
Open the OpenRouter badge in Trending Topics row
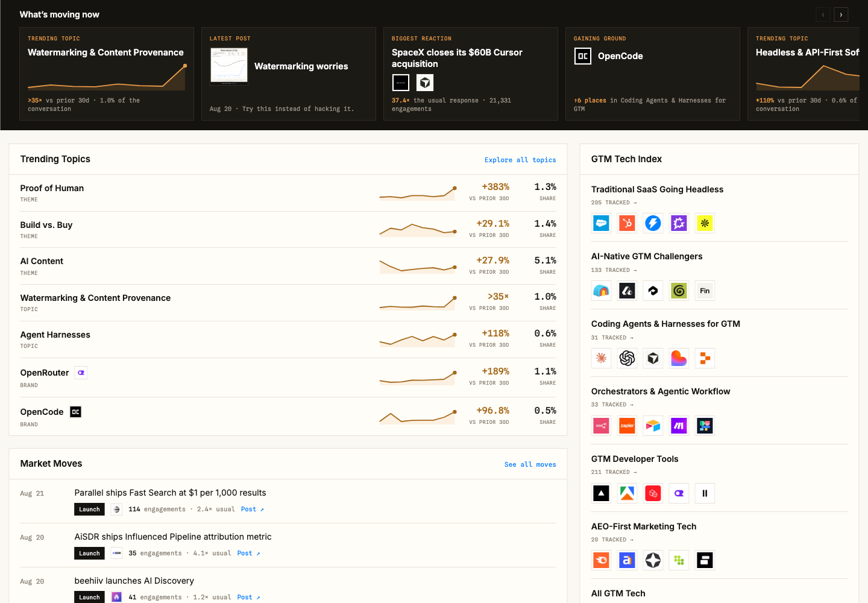pos(81,373)
